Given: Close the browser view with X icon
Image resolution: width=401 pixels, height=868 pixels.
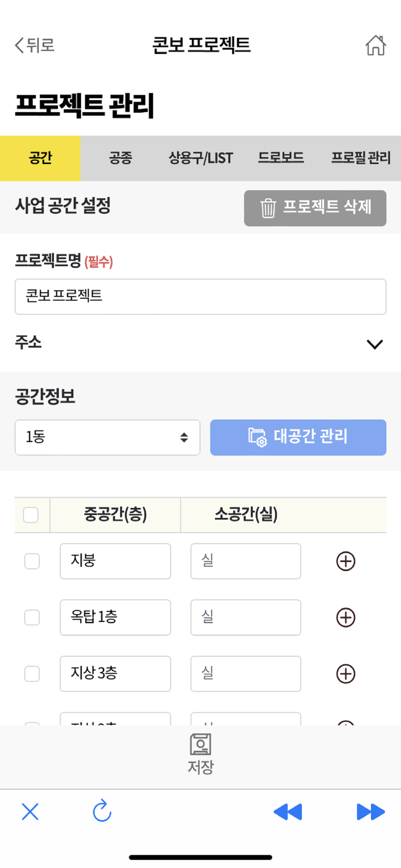Looking at the screenshot, I should tap(30, 812).
